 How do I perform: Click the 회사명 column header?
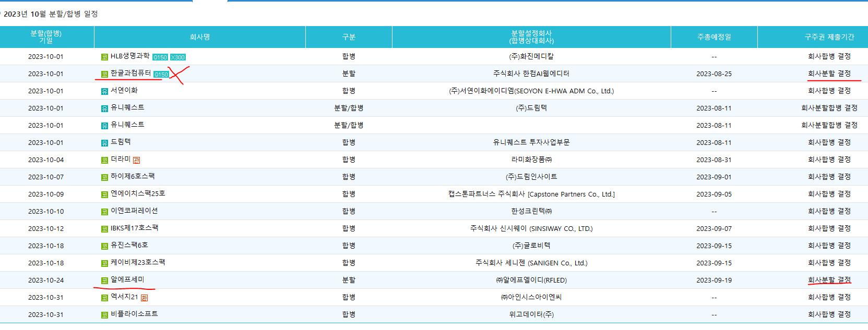[x=200, y=37]
